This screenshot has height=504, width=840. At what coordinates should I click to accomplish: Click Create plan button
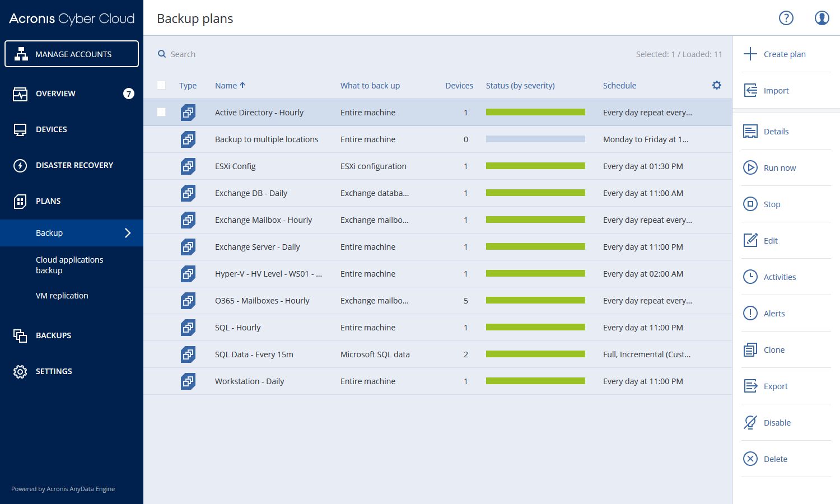pos(784,54)
